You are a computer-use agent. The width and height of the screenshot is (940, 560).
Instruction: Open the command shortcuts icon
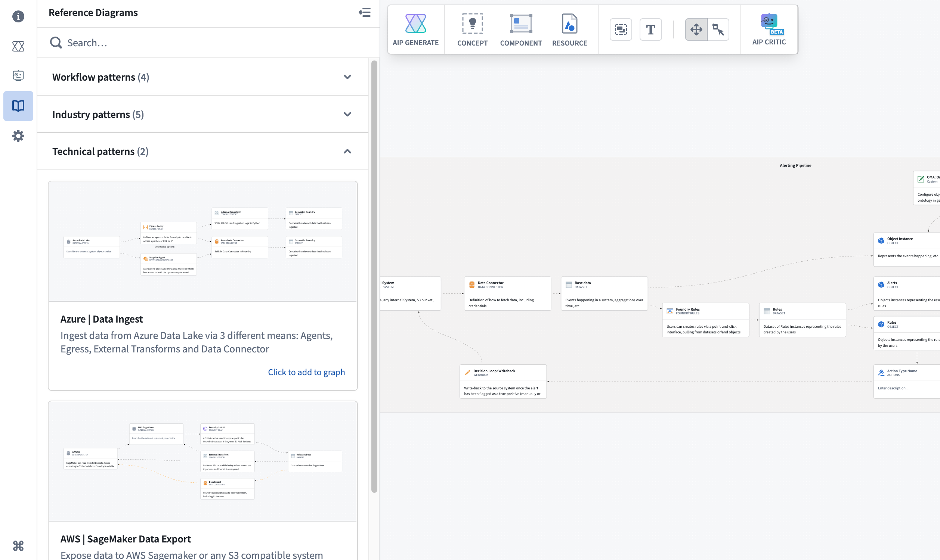18,546
